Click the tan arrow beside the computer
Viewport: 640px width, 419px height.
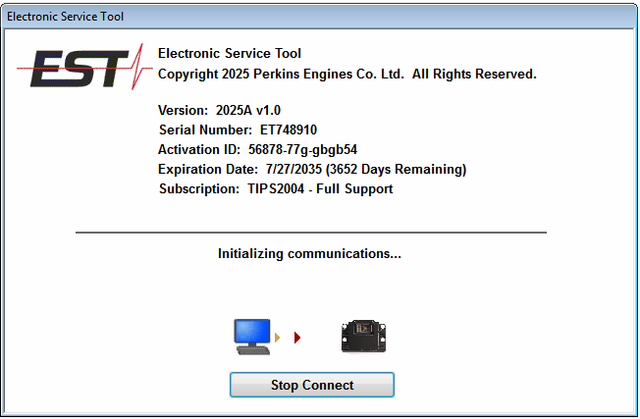(278, 338)
